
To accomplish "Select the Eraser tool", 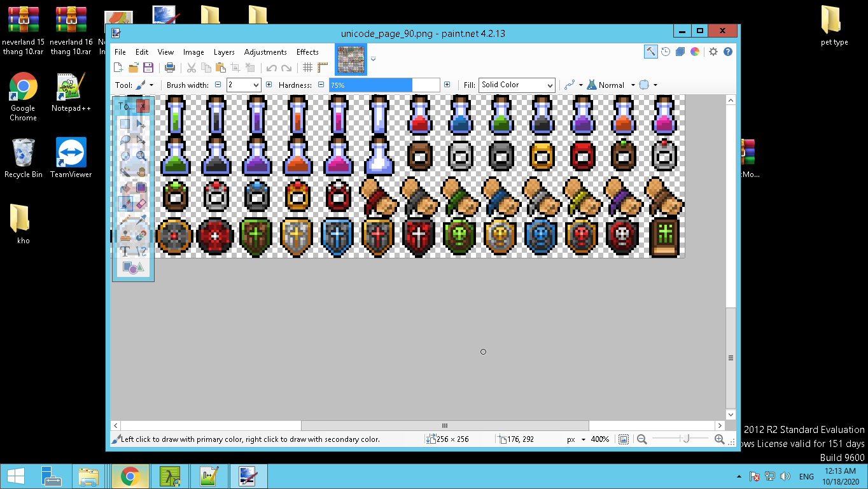I will point(141,203).
